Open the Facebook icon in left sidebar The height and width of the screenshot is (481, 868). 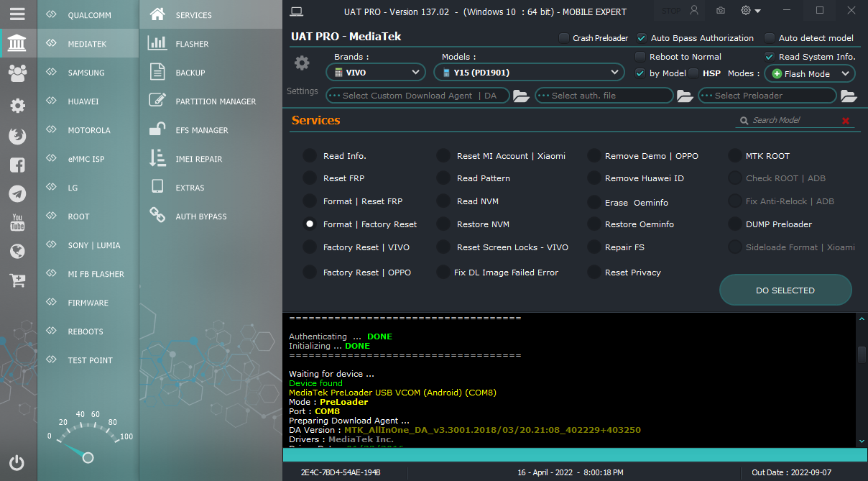click(x=17, y=165)
